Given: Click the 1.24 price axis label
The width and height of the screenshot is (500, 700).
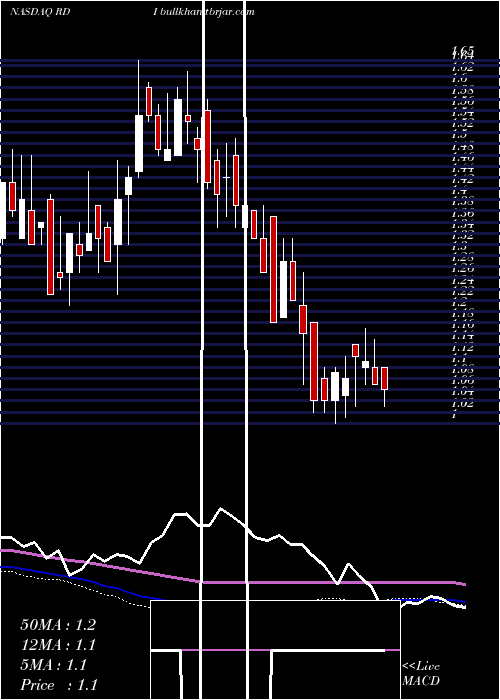Looking at the screenshot, I should (462, 281).
